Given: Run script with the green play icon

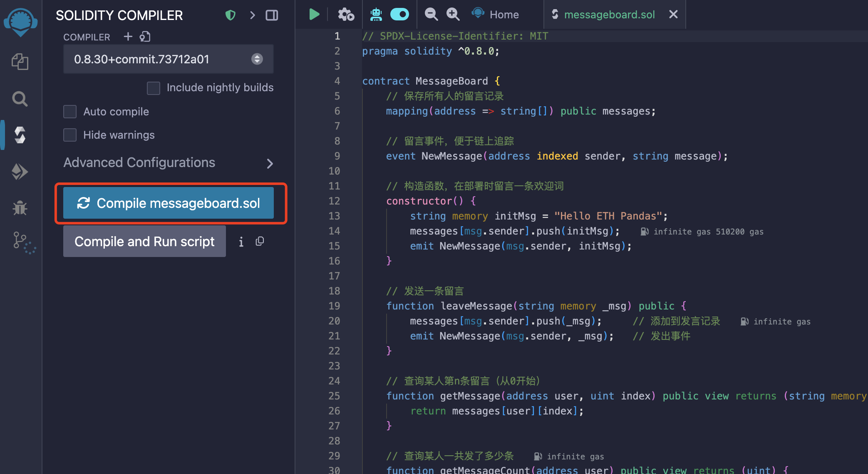Looking at the screenshot, I should click(314, 15).
